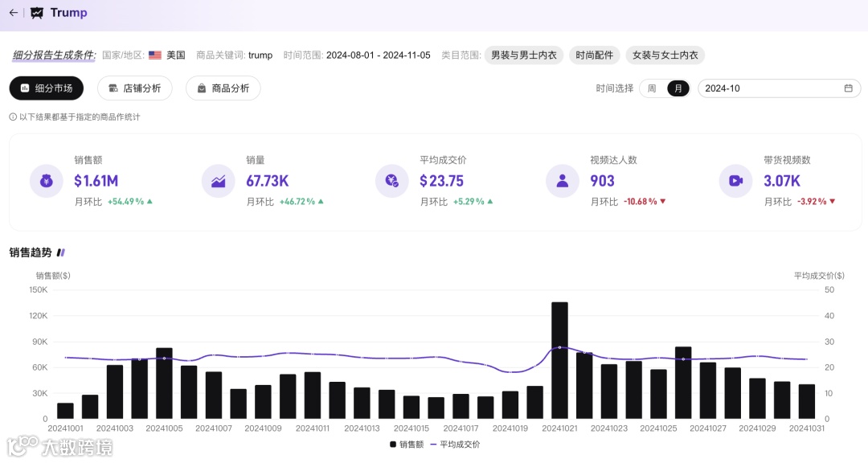Click the back arrow at the top left

point(14,13)
